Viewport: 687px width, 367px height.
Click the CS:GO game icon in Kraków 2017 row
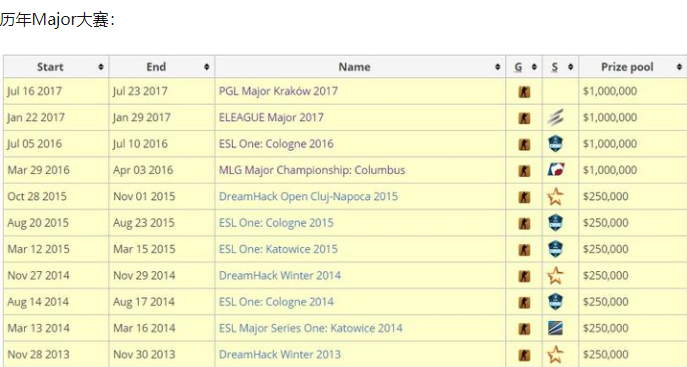[524, 92]
